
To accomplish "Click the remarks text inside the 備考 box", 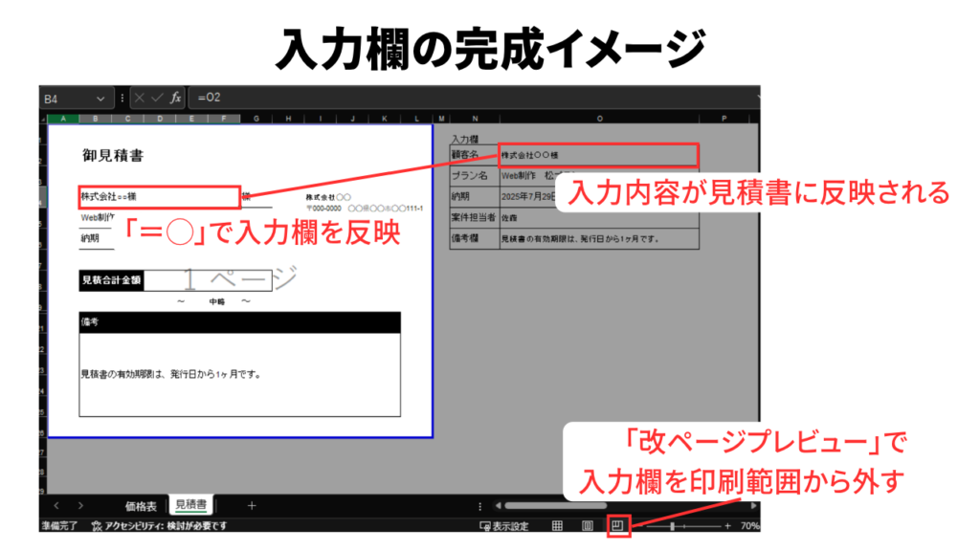I will [x=170, y=374].
